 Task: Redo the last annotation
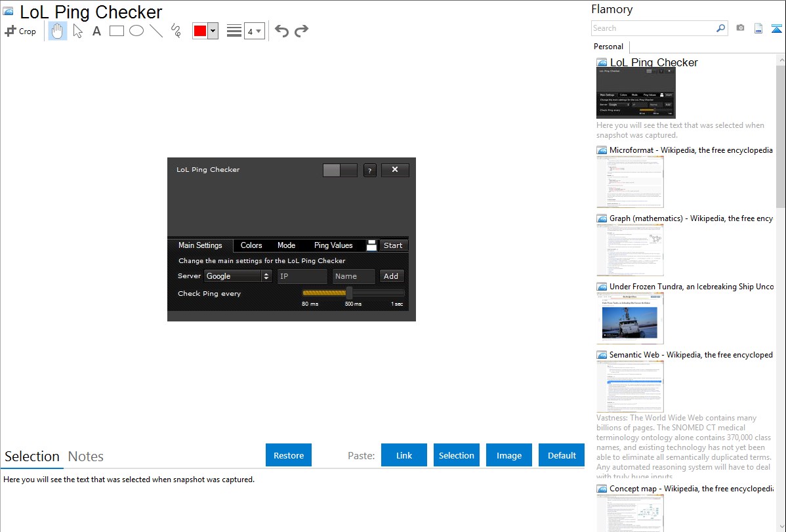pos(301,31)
